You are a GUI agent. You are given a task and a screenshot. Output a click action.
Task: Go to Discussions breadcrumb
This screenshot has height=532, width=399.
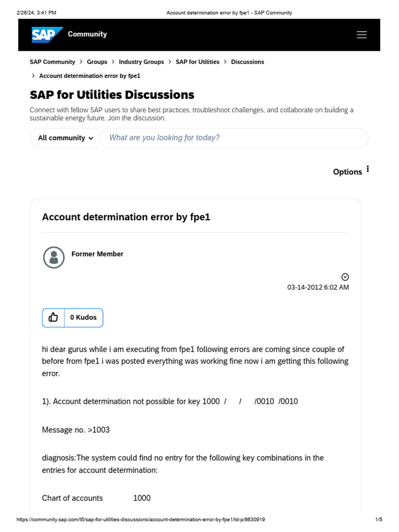[x=247, y=62]
